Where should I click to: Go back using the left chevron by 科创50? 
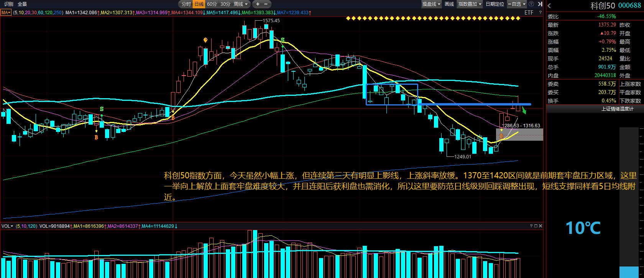[x=549, y=6]
